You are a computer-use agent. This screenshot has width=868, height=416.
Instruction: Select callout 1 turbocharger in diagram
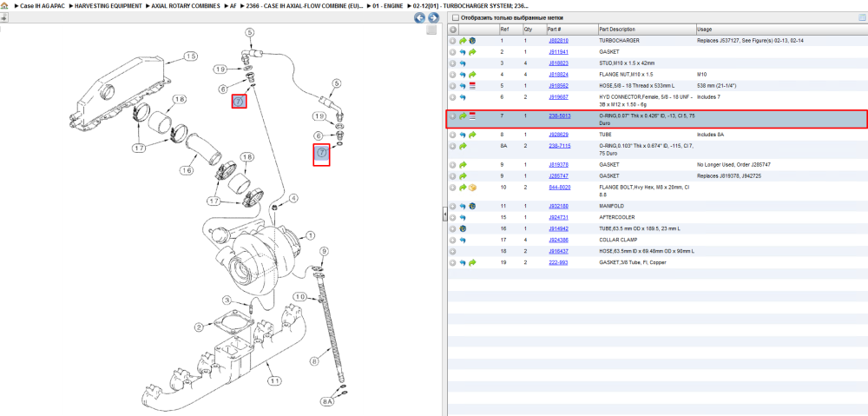click(x=310, y=236)
